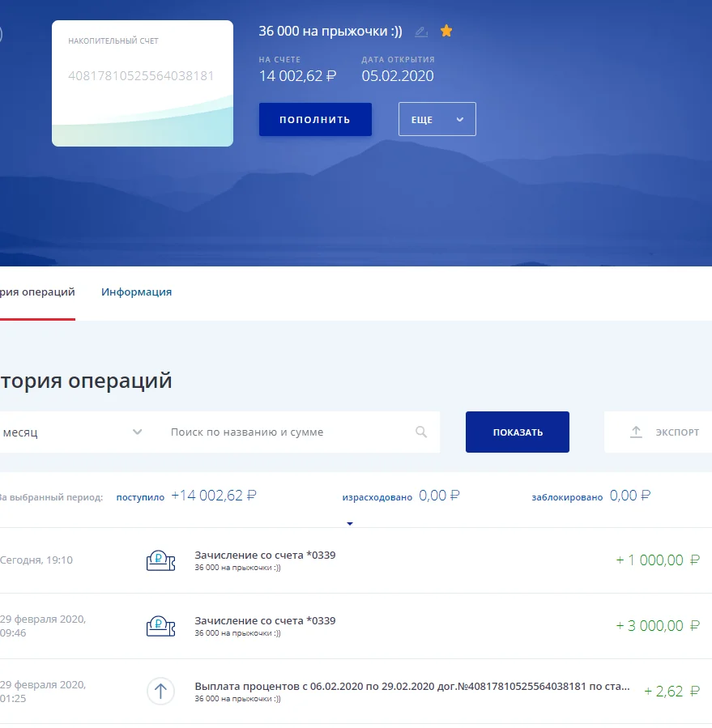The width and height of the screenshot is (712, 728).
Task: Click the search icon inside the search bar
Action: click(421, 432)
